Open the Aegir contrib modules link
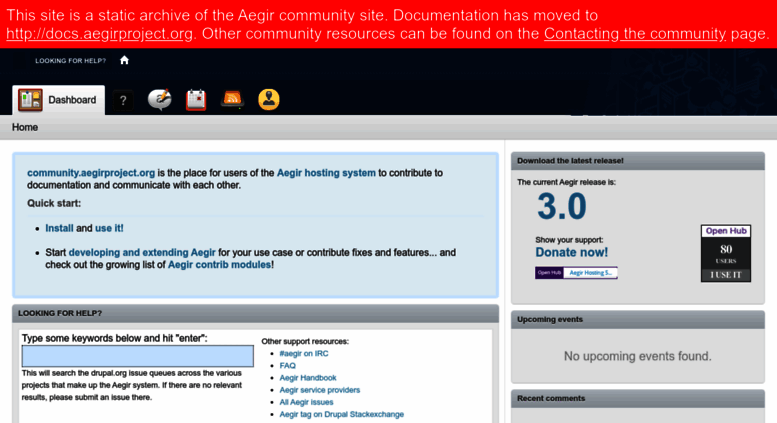Image resolution: width=777 pixels, height=423 pixels. point(219,265)
